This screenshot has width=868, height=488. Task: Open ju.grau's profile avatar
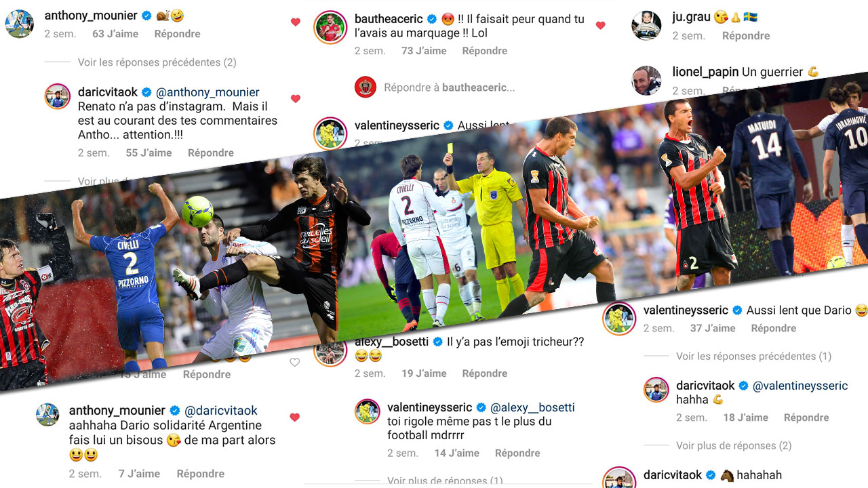point(646,26)
